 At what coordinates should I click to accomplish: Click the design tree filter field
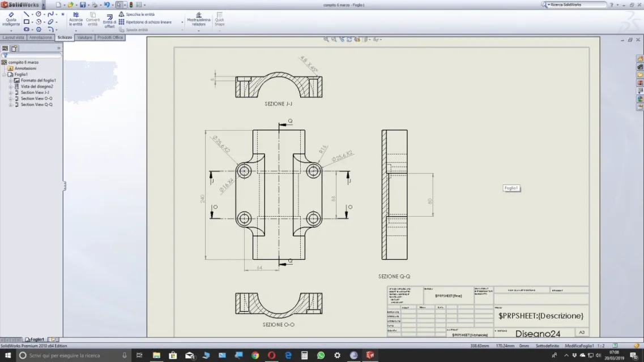point(32,55)
